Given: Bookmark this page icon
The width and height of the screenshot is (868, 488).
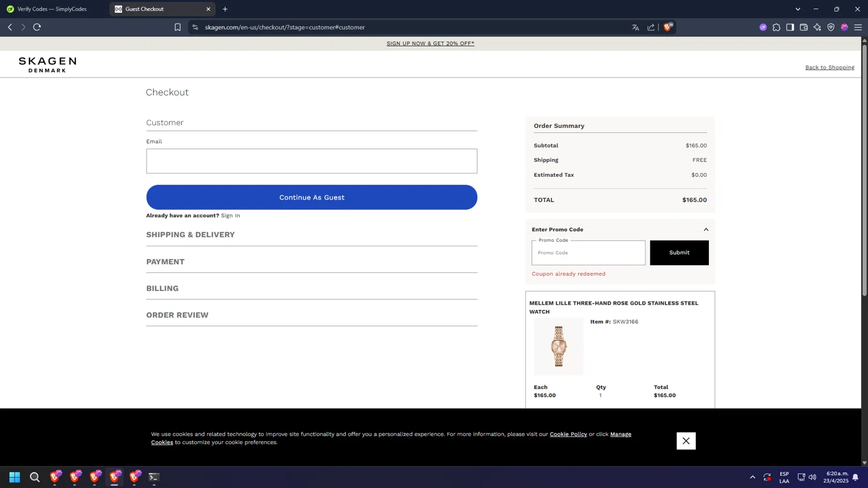Looking at the screenshot, I should pos(178,27).
